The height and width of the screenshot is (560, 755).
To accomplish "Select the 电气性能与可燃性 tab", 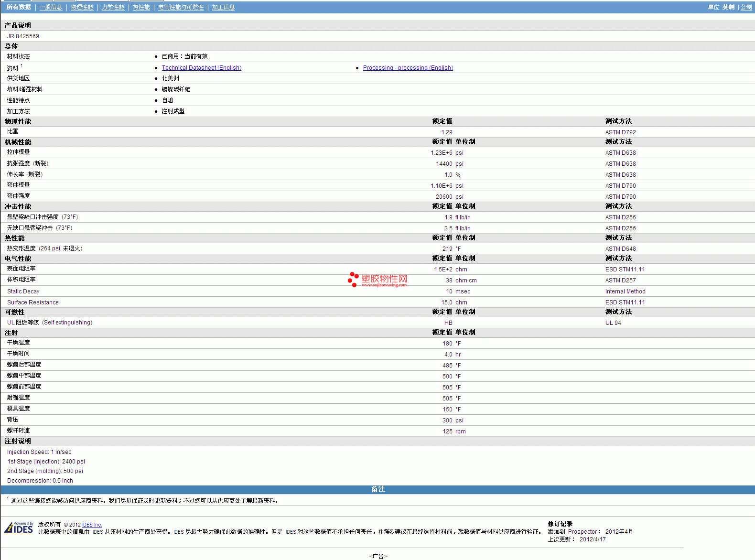I will click(x=181, y=7).
